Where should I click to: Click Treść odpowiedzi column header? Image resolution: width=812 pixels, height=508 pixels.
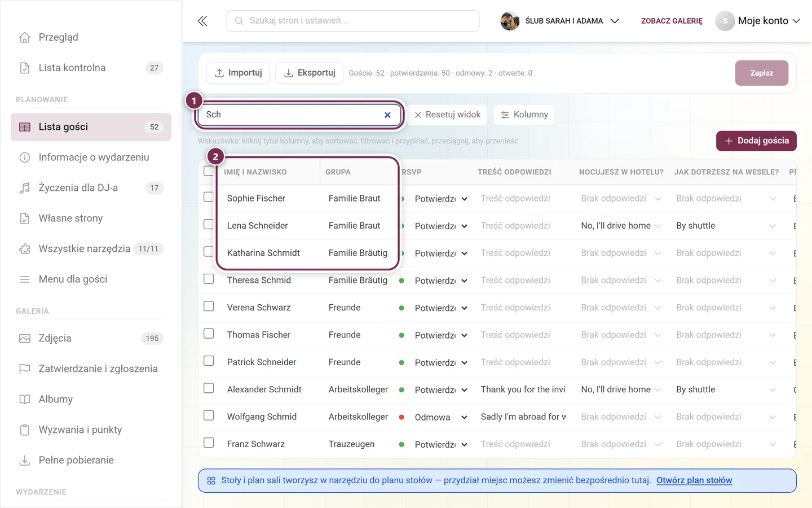pos(514,172)
